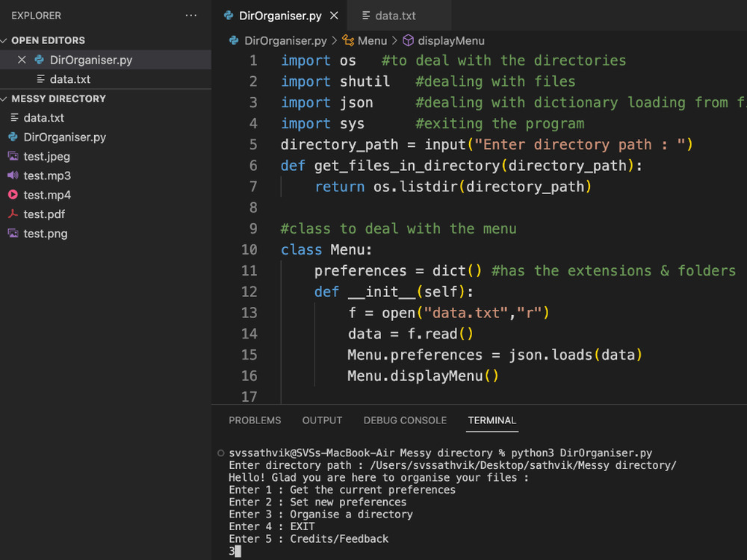
Task: Click 'json.loads(data)' in the editor
Action: coord(575,355)
